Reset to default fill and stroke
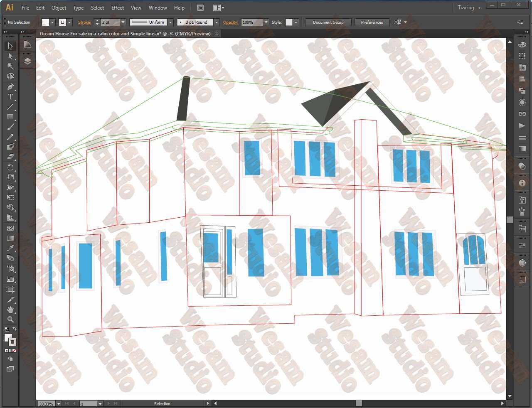532x408 pixels. (6, 329)
